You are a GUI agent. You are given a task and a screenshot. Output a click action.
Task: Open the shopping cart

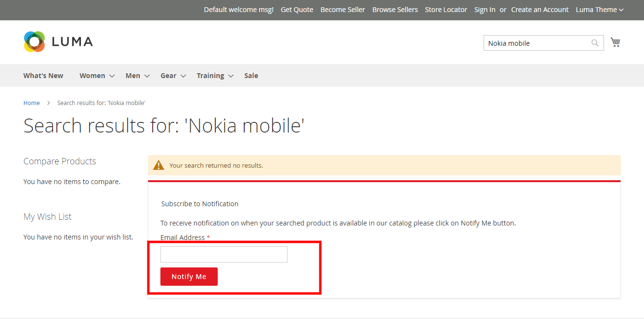[x=615, y=42]
